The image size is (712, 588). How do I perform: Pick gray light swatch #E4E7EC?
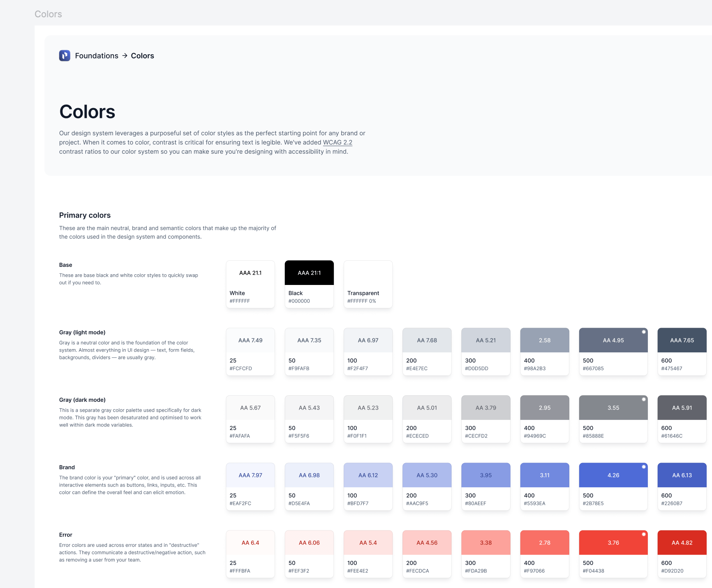pyautogui.click(x=427, y=352)
